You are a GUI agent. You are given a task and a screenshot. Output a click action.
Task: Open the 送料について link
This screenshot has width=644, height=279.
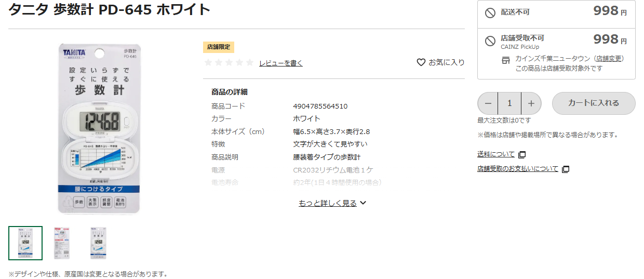point(496,154)
